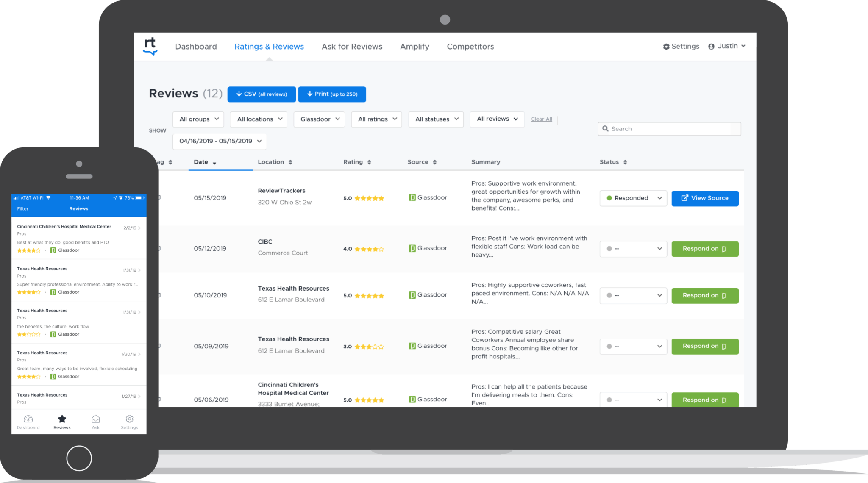Sort by Status column arrows
The height and width of the screenshot is (483, 868).
(x=625, y=162)
